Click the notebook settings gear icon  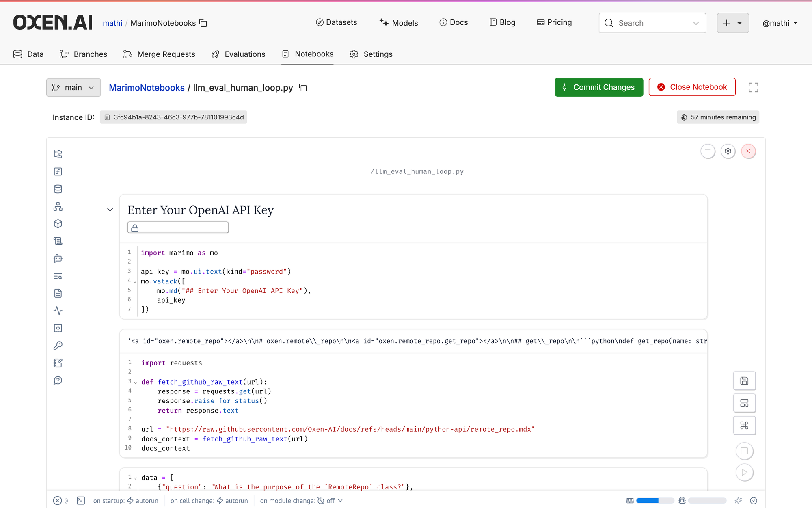pyautogui.click(x=728, y=151)
